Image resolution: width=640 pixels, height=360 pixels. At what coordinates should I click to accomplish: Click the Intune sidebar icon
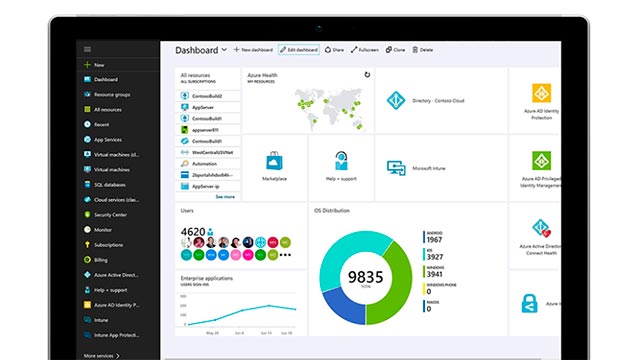[x=87, y=320]
